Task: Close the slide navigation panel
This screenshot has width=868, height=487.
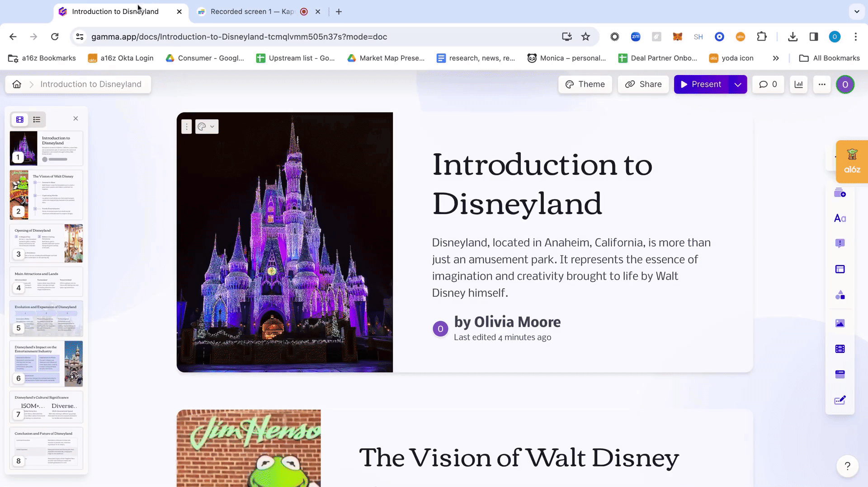Action: click(75, 118)
